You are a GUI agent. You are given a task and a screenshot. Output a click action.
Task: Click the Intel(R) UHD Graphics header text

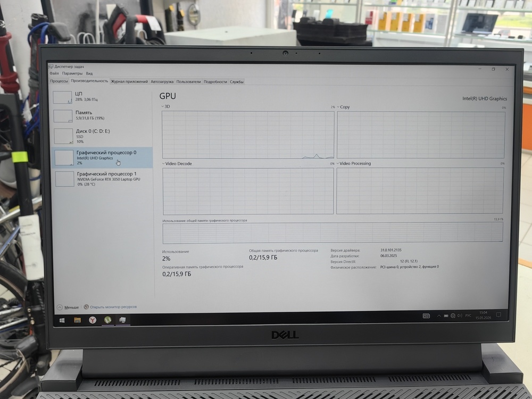pos(485,99)
